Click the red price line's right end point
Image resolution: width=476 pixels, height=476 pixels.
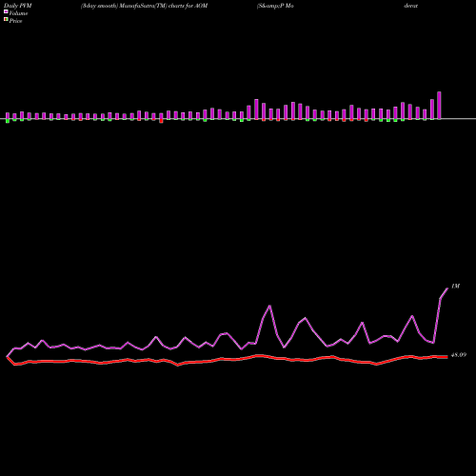pos(447,357)
